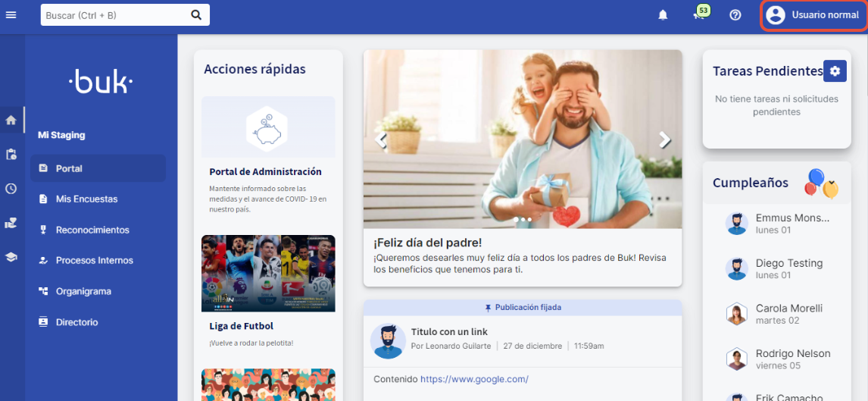Click the Liga de Futbol thumbnail image
This screenshot has width=868, height=401.
click(268, 273)
